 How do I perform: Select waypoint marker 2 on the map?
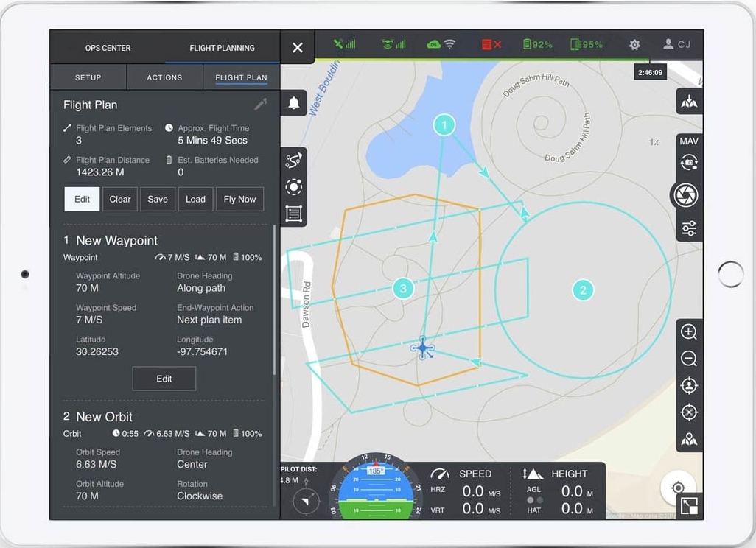coord(583,290)
